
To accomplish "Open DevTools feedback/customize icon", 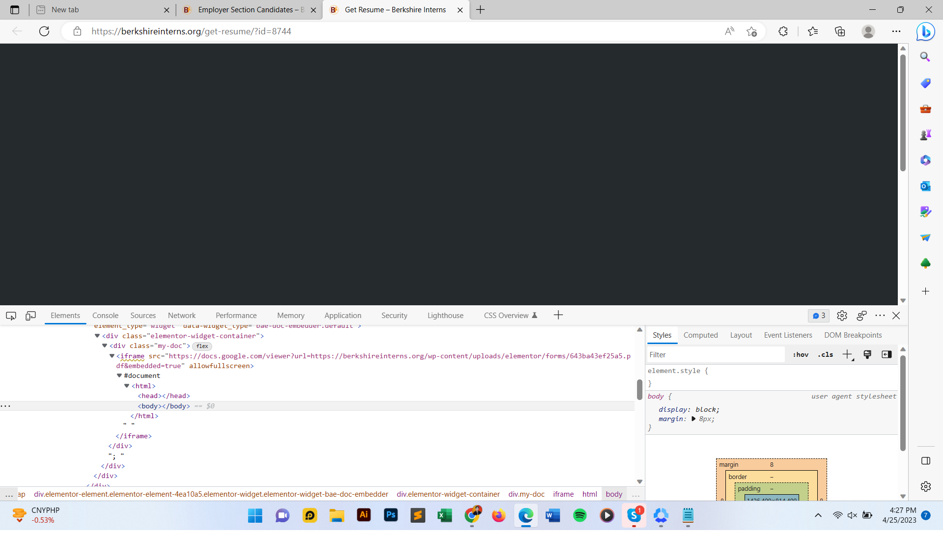I will [x=861, y=316].
